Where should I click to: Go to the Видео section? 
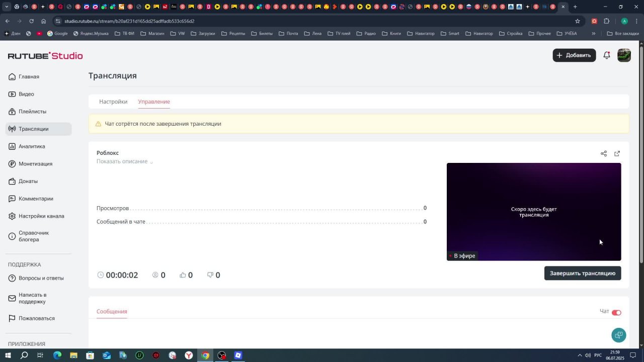38,94
